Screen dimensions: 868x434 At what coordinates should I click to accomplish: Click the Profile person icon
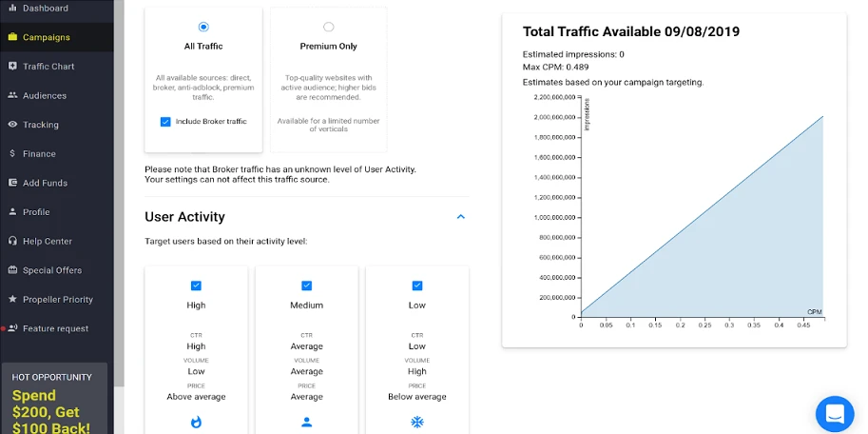[x=12, y=211]
